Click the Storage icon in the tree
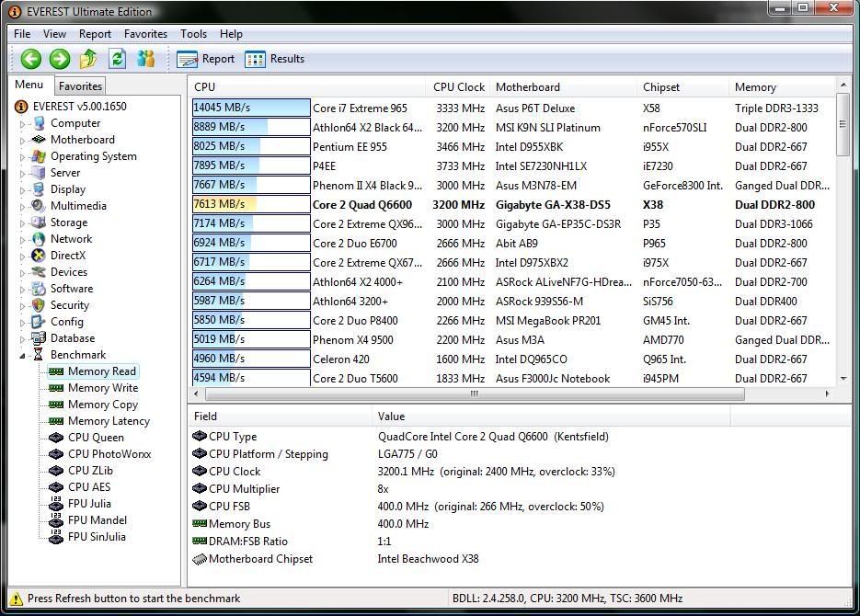 click(39, 222)
